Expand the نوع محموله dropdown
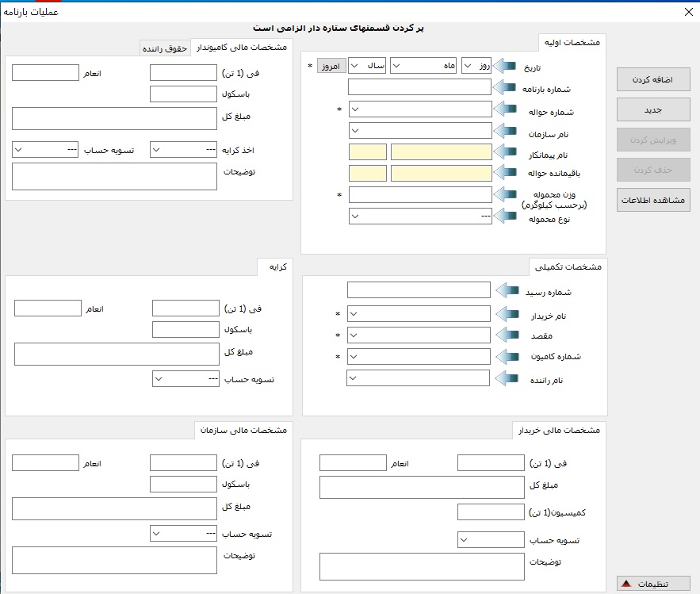 click(420, 216)
